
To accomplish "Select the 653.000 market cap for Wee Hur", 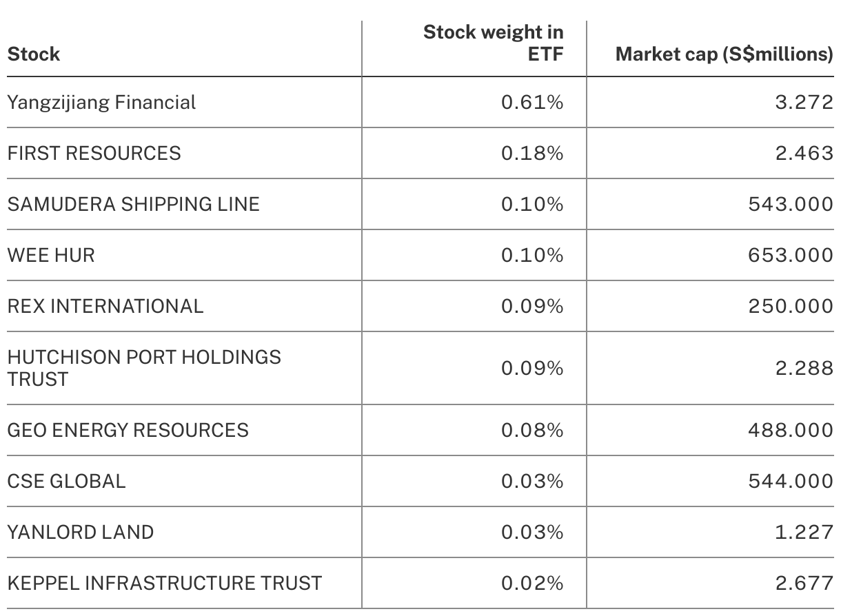I will coord(790,255).
